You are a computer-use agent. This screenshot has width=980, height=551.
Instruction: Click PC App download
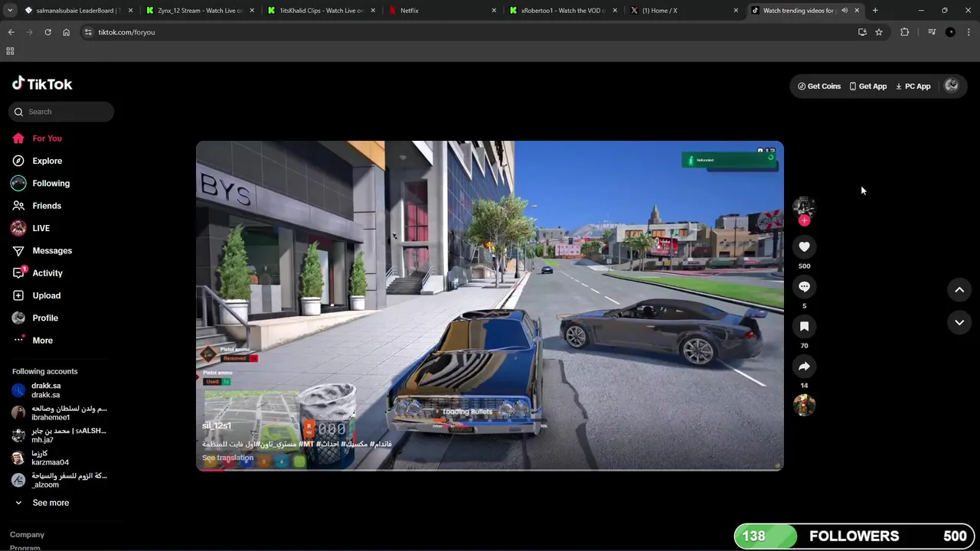[913, 86]
